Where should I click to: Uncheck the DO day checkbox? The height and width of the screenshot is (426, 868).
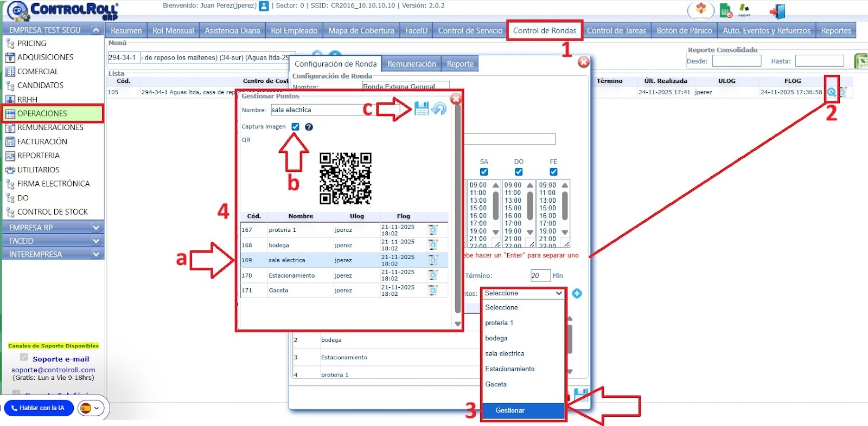[x=519, y=172]
